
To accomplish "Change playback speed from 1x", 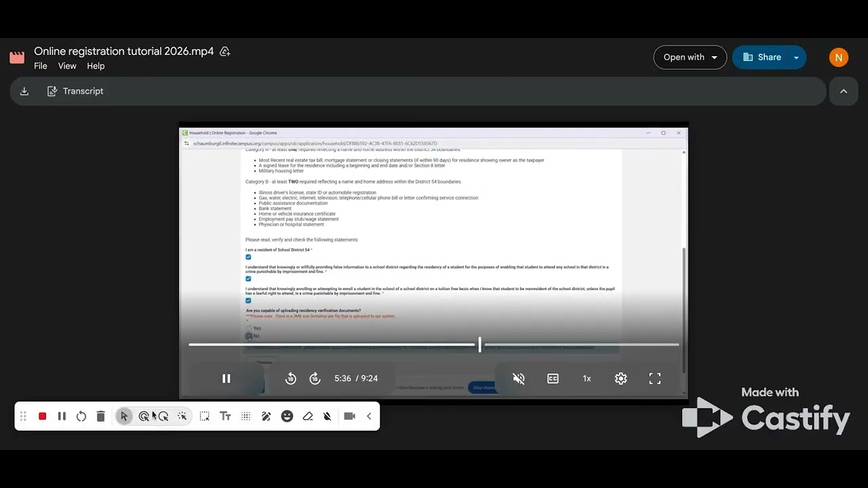I will (587, 379).
